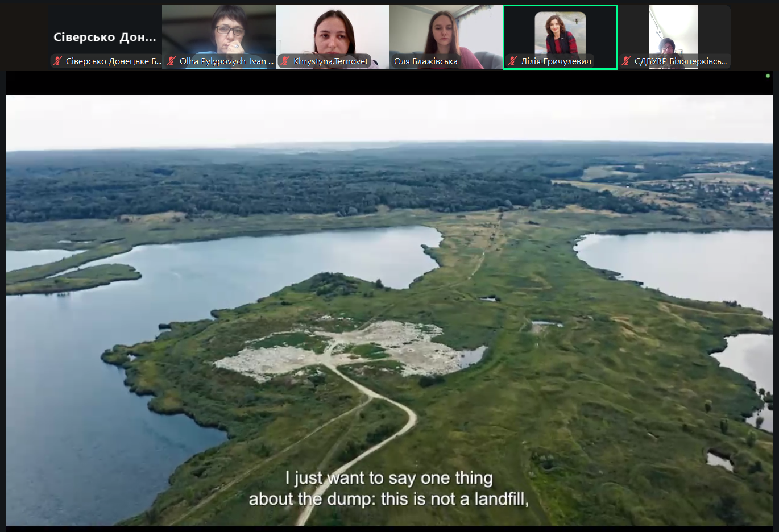Click muted mic icon for СДБУВР Білоцерківсь
This screenshot has width=779, height=532.
click(x=626, y=61)
